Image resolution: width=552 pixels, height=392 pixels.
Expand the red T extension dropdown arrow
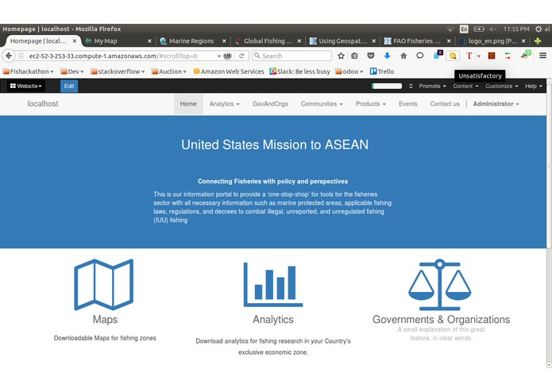tap(479, 56)
